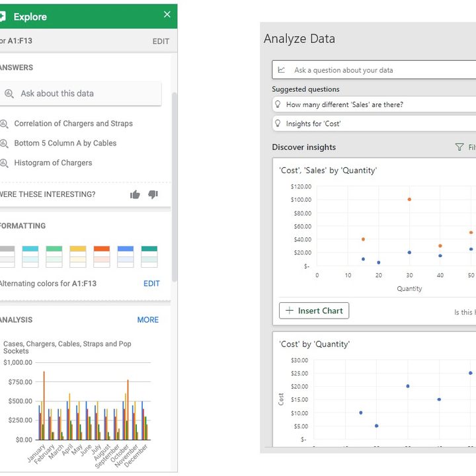This screenshot has height=476, width=476.
Task: Apply the green alternating colors theme
Action: pos(54,257)
